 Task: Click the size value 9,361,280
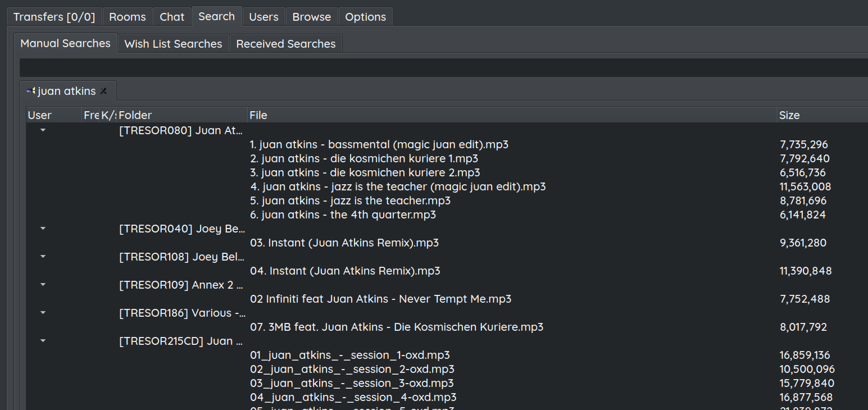pos(803,243)
